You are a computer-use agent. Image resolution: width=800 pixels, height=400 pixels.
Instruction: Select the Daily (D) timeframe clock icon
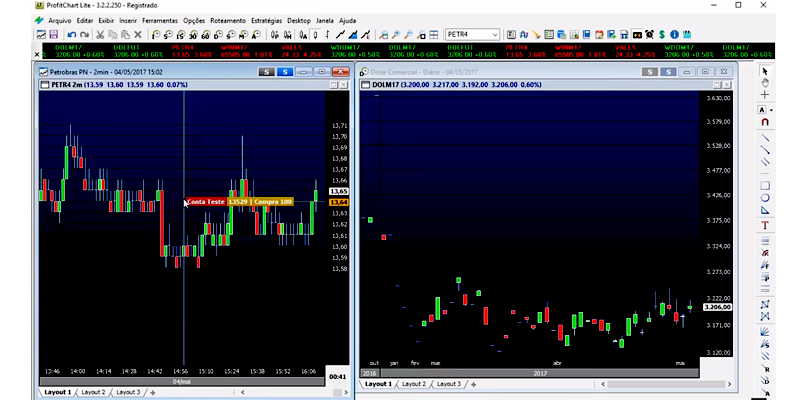[218, 35]
